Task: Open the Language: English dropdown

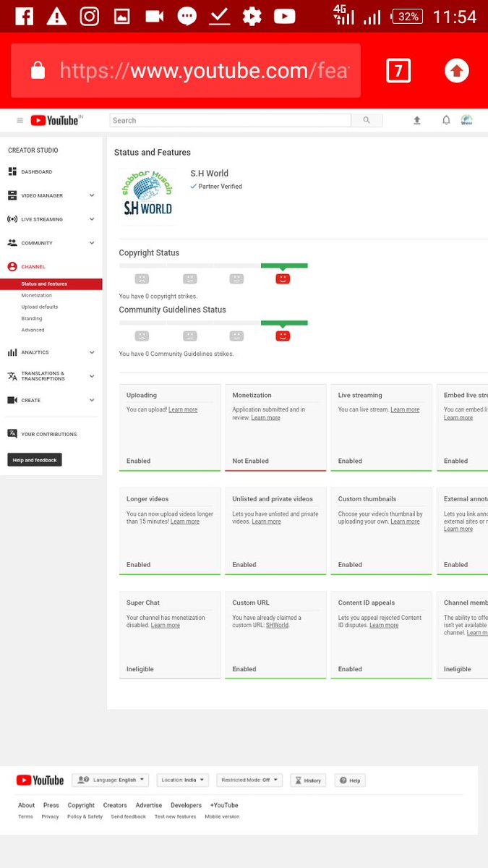Action: (x=110, y=780)
